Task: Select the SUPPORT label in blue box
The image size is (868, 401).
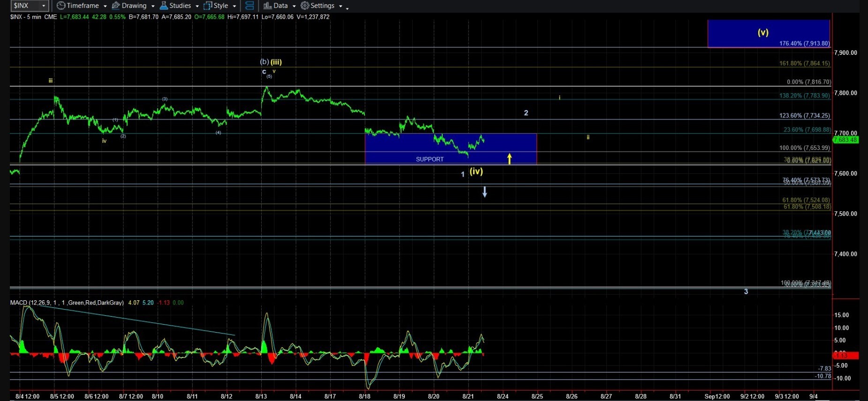Action: (430, 159)
